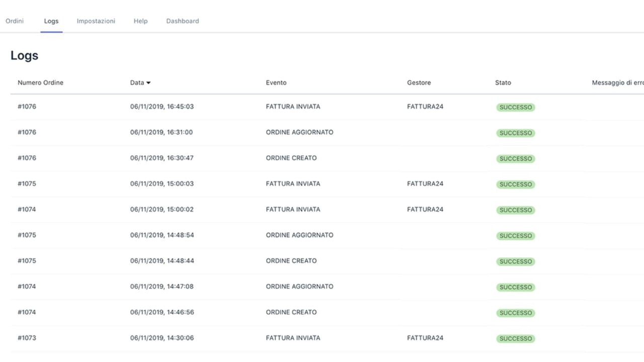
Task: Click FATTURA24 gestore in the 16:45:03 row
Action: pyautogui.click(x=425, y=107)
